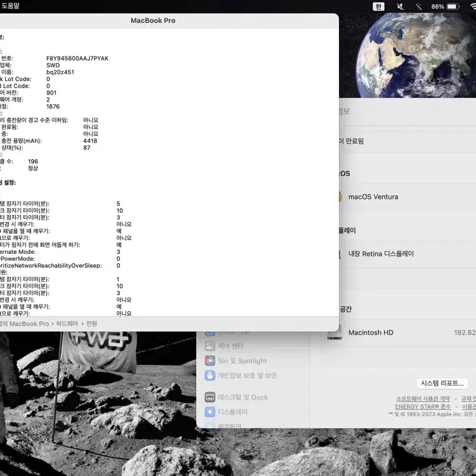Select 전원 in the path bar

tap(91, 324)
